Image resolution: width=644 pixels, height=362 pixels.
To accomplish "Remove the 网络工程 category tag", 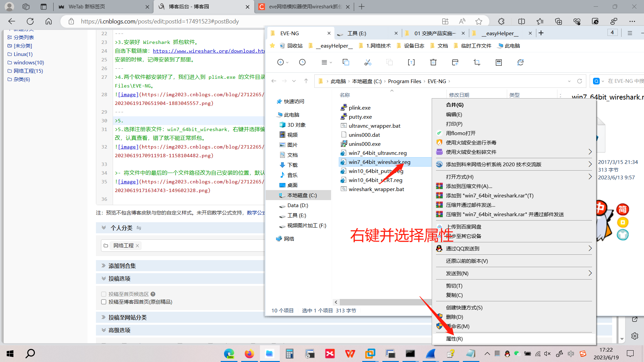I will pyautogui.click(x=137, y=246).
